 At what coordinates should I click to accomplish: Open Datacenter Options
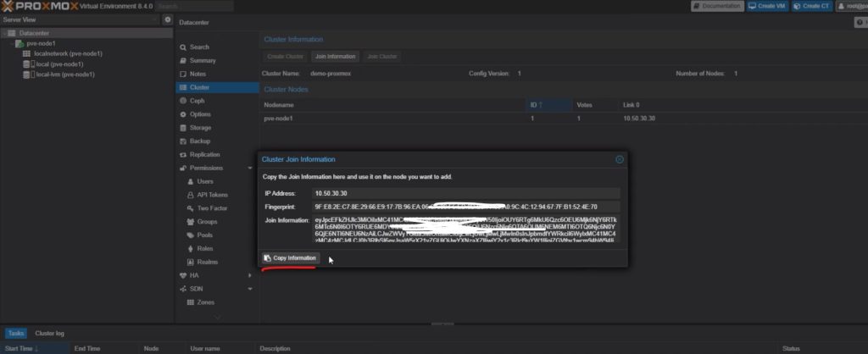(200, 114)
